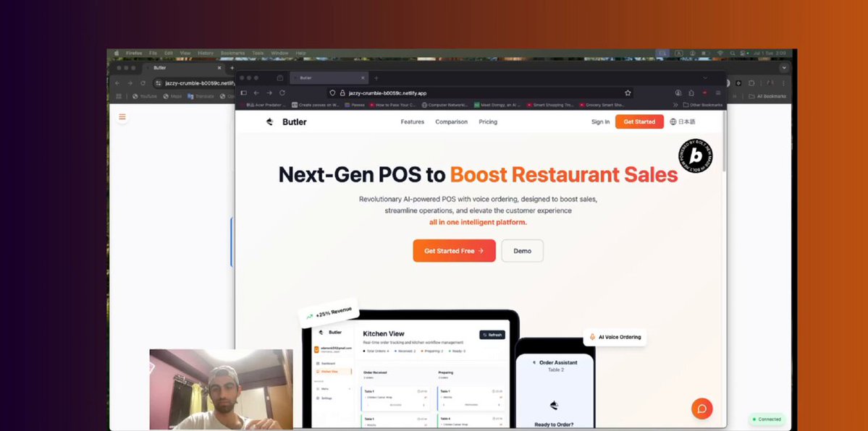Open the 'Create passes on W...' Firefox bookmark

(316, 105)
